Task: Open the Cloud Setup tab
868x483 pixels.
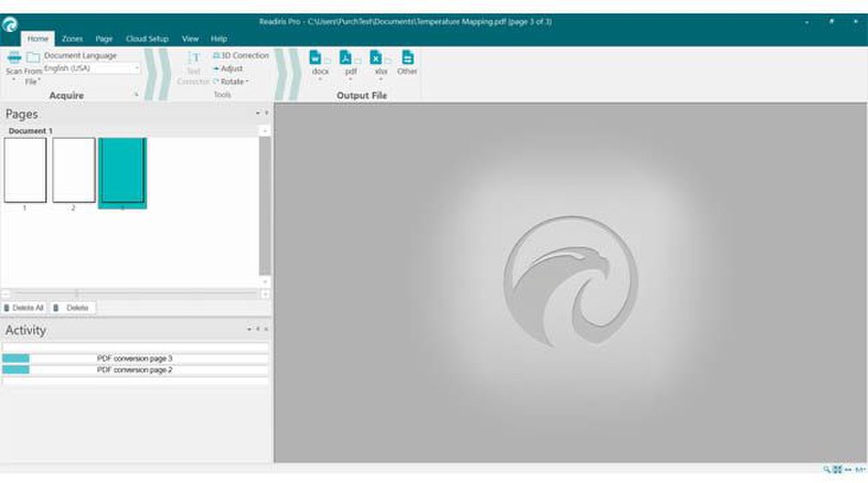Action: (147, 39)
